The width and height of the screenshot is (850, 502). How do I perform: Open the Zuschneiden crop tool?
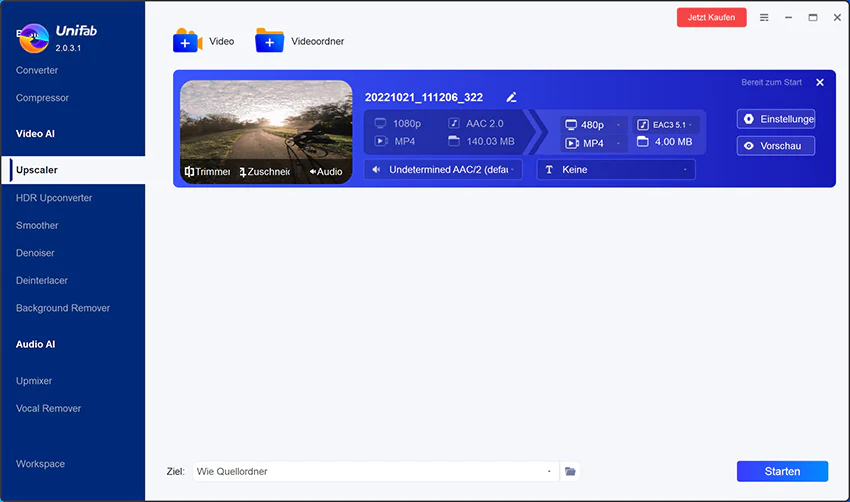(265, 171)
